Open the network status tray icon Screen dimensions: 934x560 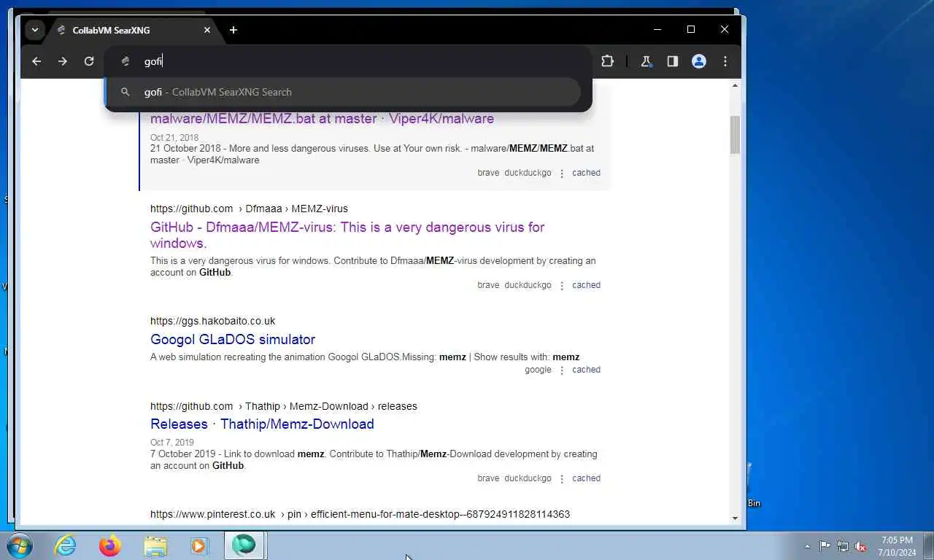[x=843, y=546]
